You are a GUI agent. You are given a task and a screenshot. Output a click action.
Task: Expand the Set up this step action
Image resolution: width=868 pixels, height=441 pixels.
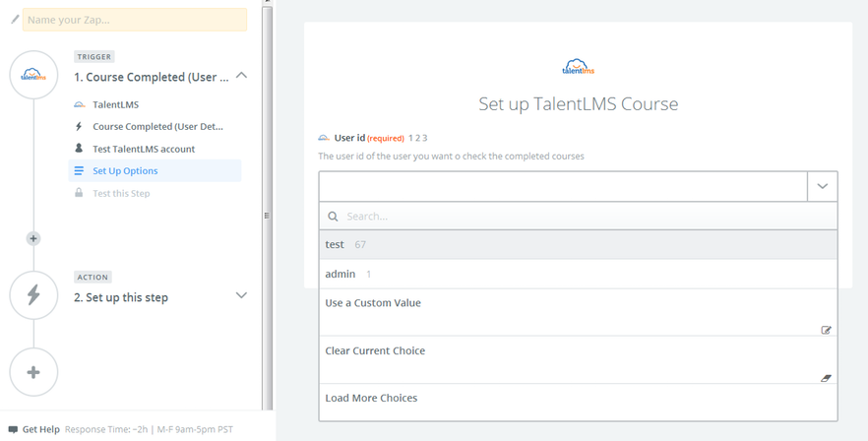pos(241,295)
